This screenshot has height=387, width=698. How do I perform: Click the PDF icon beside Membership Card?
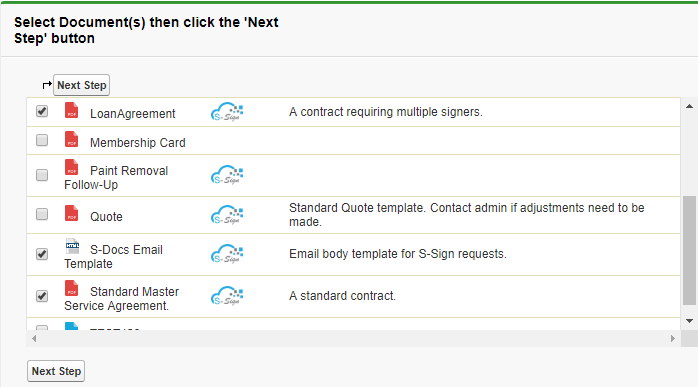click(71, 139)
